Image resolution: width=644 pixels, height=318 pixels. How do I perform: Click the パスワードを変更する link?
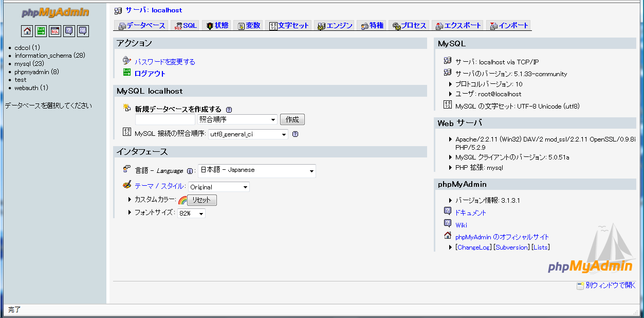point(165,62)
